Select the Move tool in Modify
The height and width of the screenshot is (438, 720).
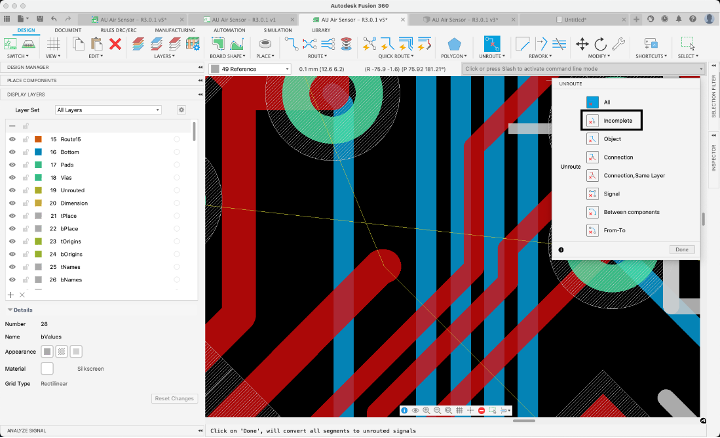pyautogui.click(x=582, y=44)
